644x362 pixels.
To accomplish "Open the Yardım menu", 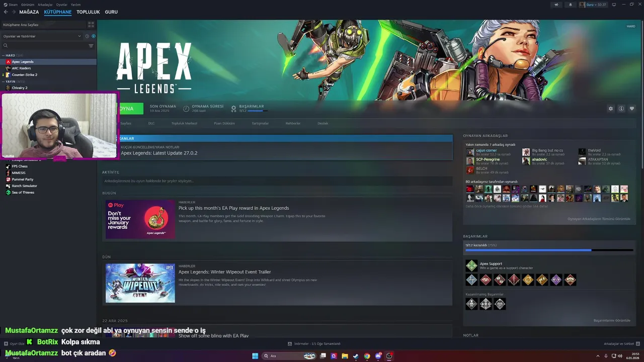I will click(x=75, y=5).
